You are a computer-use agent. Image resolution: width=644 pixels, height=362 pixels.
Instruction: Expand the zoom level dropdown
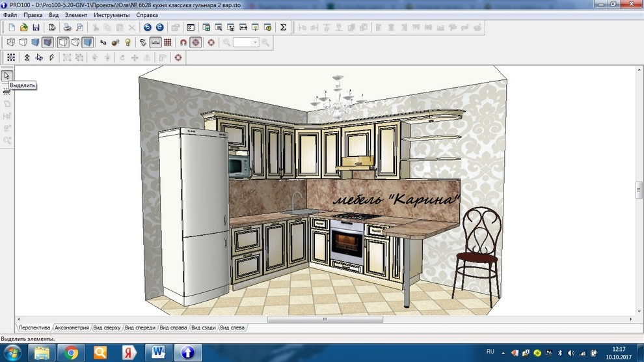pyautogui.click(x=255, y=42)
